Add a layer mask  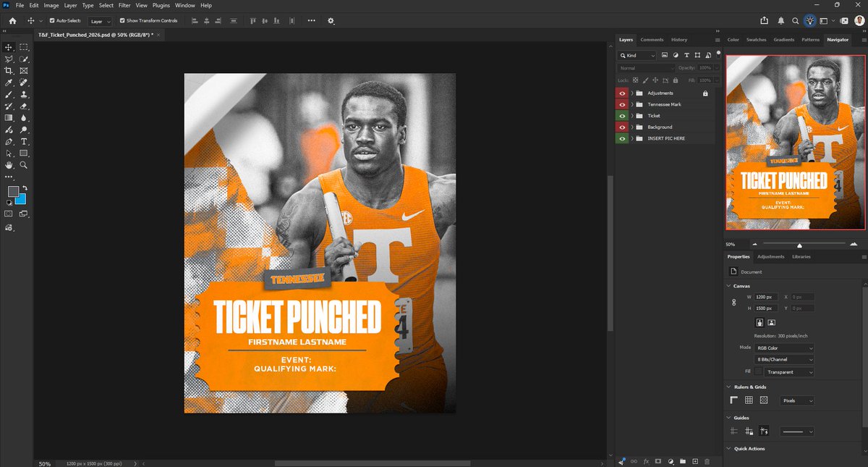658,460
